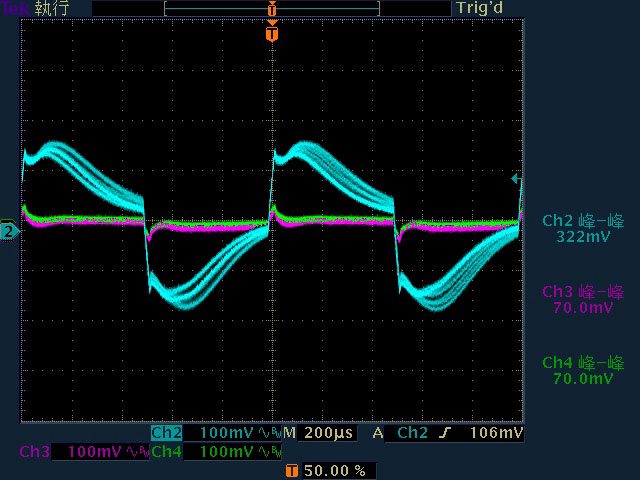Select the highlighted Ch2 channel label
Screen dimensions: 640x480
click(x=166, y=433)
